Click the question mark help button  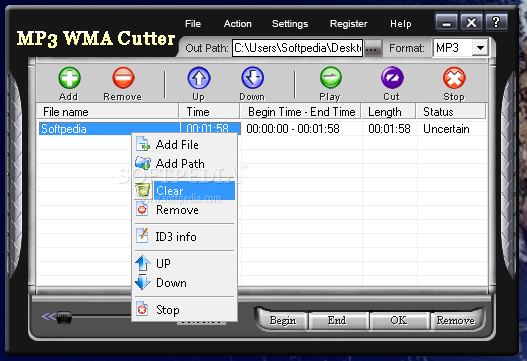click(496, 23)
